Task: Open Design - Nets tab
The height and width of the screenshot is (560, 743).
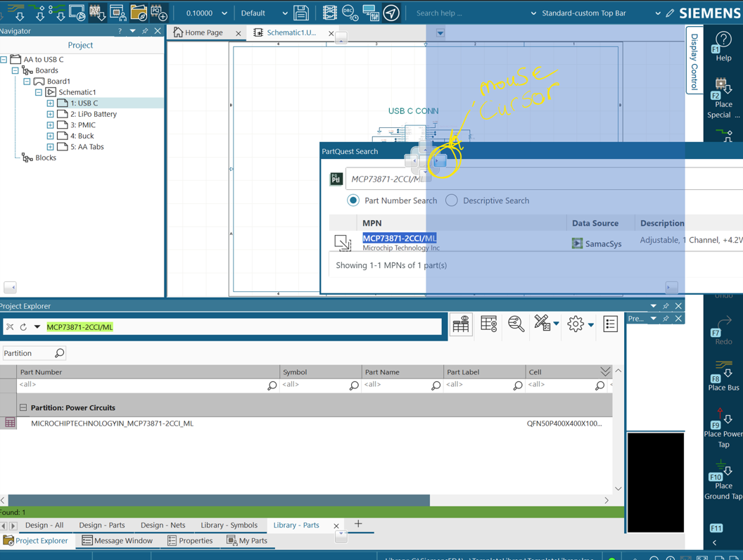Action: coord(163,525)
